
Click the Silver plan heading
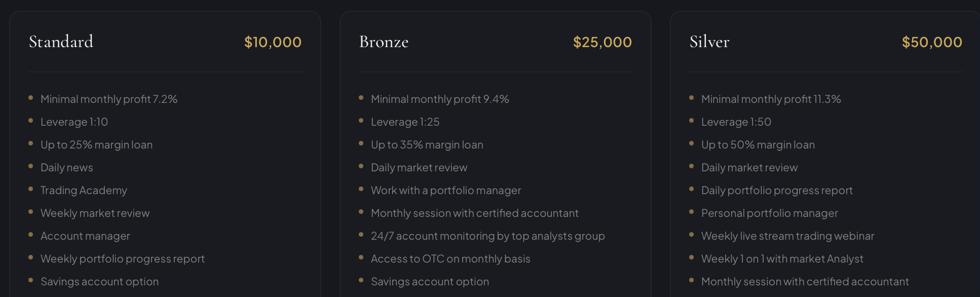click(709, 42)
